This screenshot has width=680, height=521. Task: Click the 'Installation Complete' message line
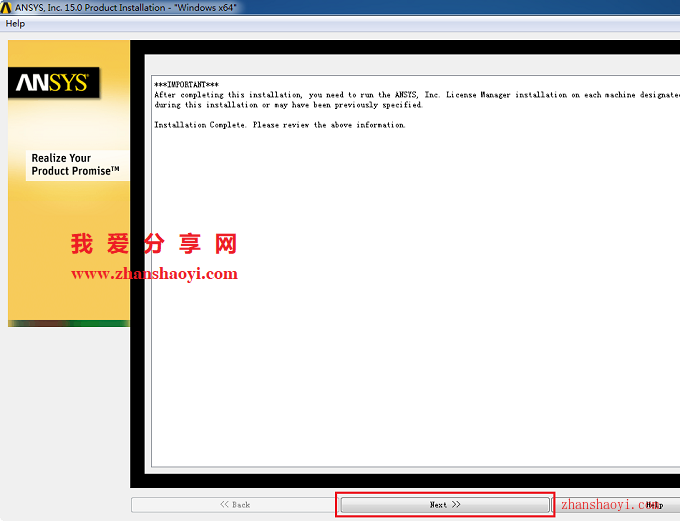coord(280,125)
